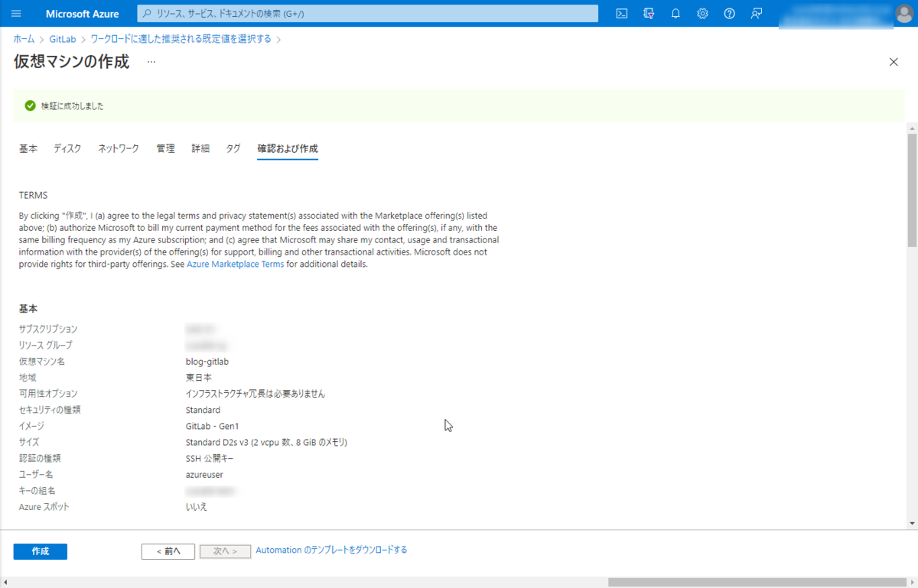
Task: Open Azure portal settings gear
Action: 702,13
